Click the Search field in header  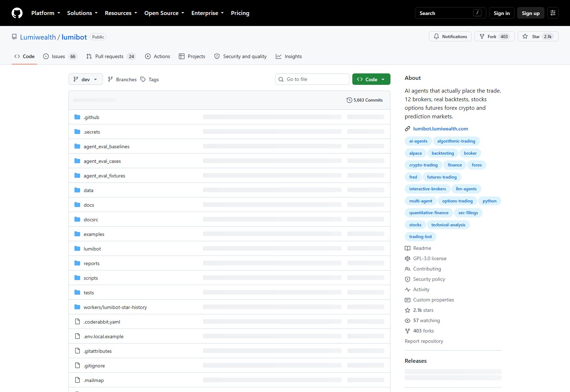click(x=450, y=13)
